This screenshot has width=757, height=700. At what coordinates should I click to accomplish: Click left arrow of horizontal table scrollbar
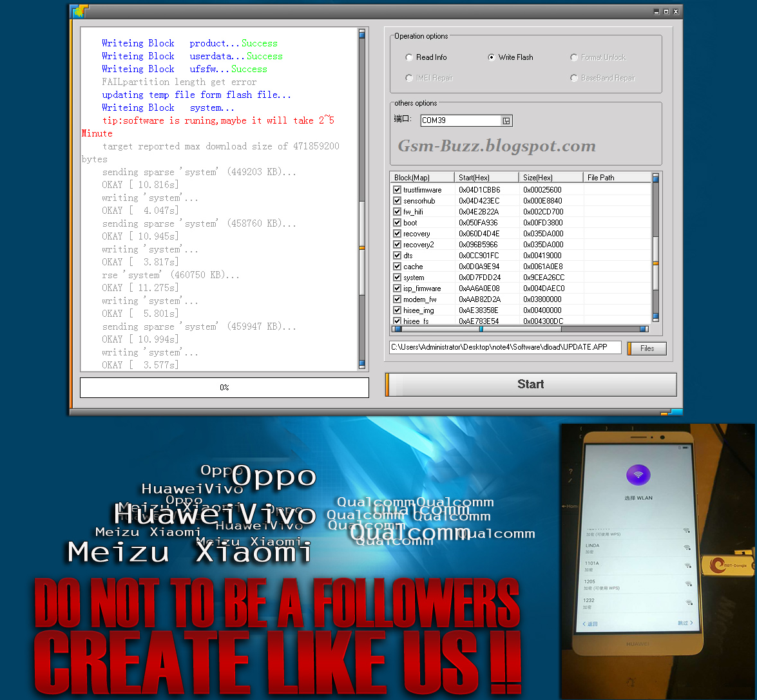[x=396, y=329]
